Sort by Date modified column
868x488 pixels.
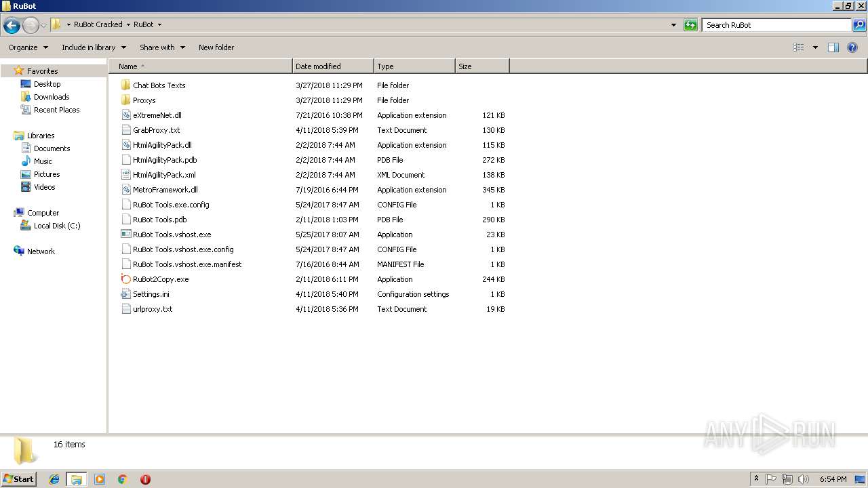click(x=333, y=66)
